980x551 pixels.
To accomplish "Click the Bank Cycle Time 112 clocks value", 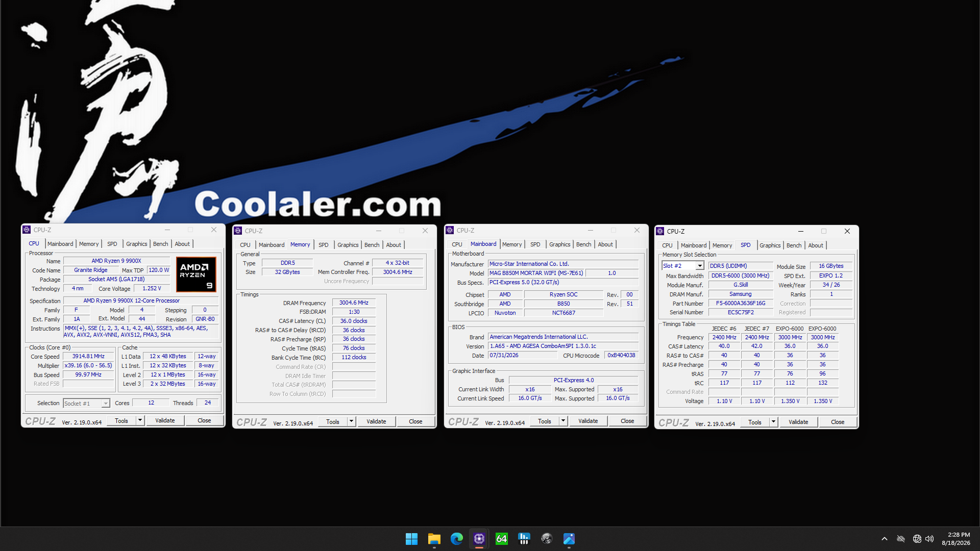I will click(354, 358).
